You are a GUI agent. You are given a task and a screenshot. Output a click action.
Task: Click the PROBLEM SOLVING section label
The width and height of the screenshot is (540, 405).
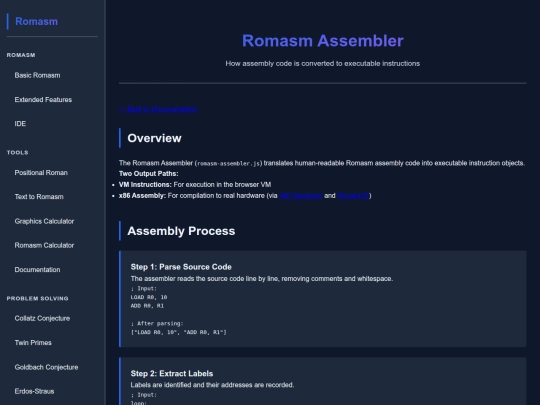pos(38,299)
